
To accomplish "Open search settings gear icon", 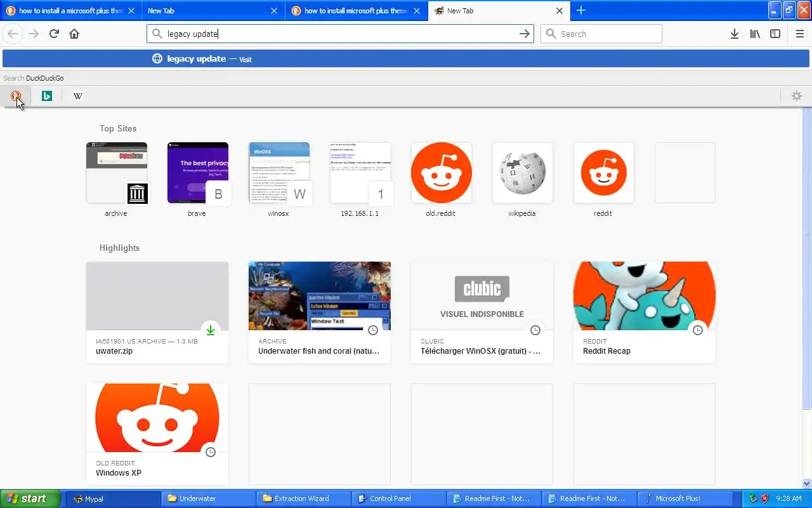I will [797, 96].
